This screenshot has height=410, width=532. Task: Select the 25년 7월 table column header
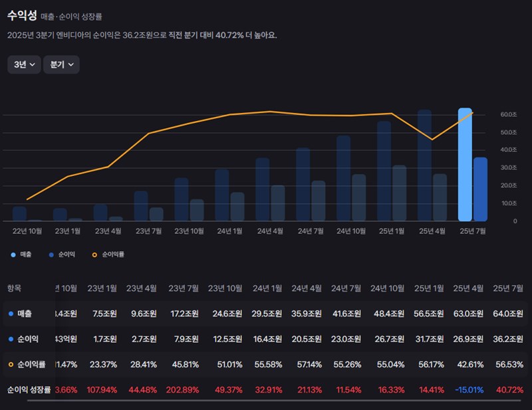[x=508, y=288]
